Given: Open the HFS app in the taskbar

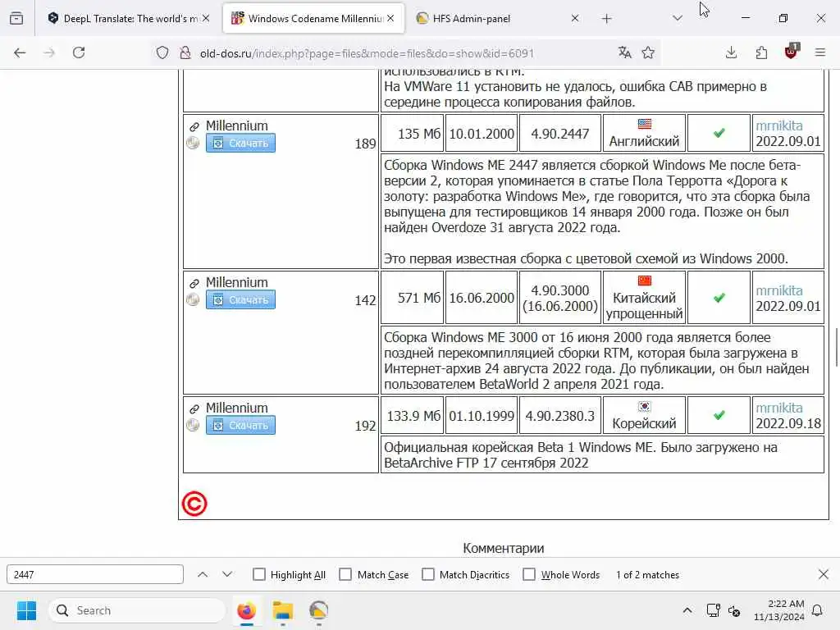Looking at the screenshot, I should tap(318, 610).
